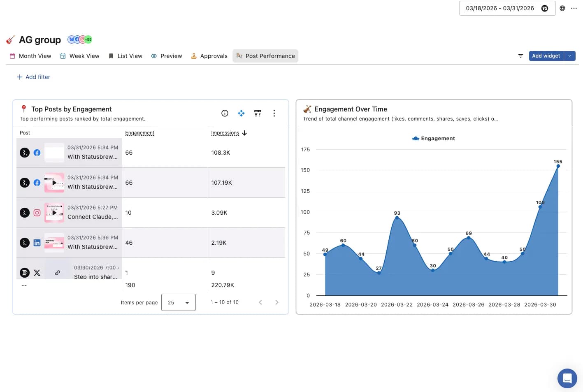
Task: Click the Engagement Over Time widget title
Action: (x=351, y=109)
